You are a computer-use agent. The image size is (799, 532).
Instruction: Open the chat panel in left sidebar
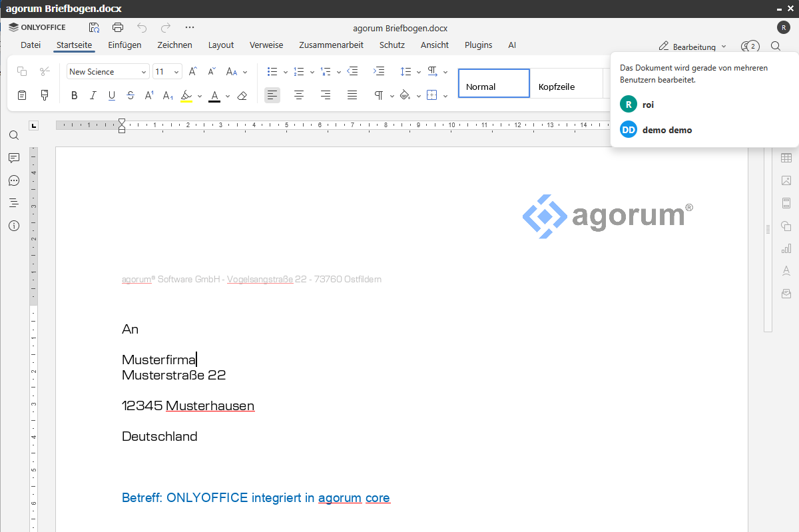click(14, 180)
